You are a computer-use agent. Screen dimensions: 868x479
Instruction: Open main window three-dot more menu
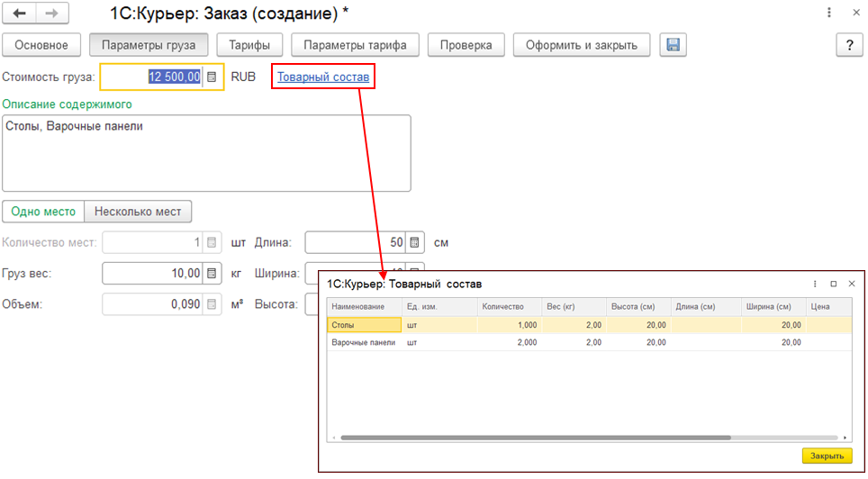[x=828, y=13]
